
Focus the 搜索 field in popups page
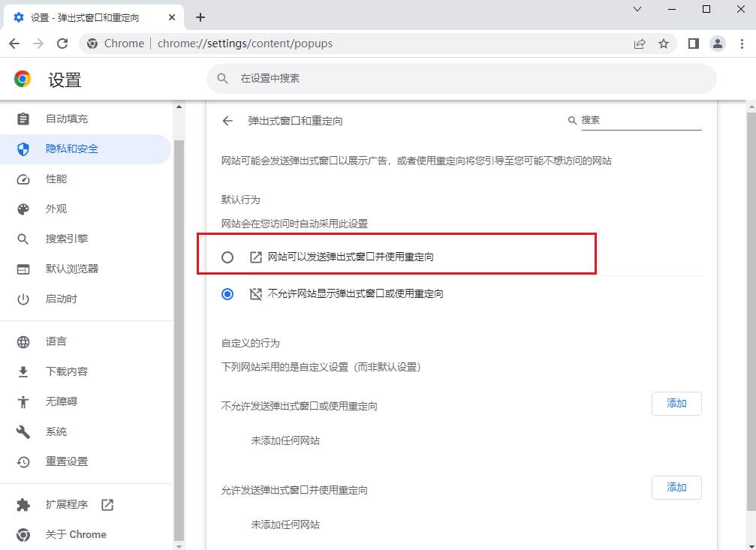pyautogui.click(x=641, y=121)
